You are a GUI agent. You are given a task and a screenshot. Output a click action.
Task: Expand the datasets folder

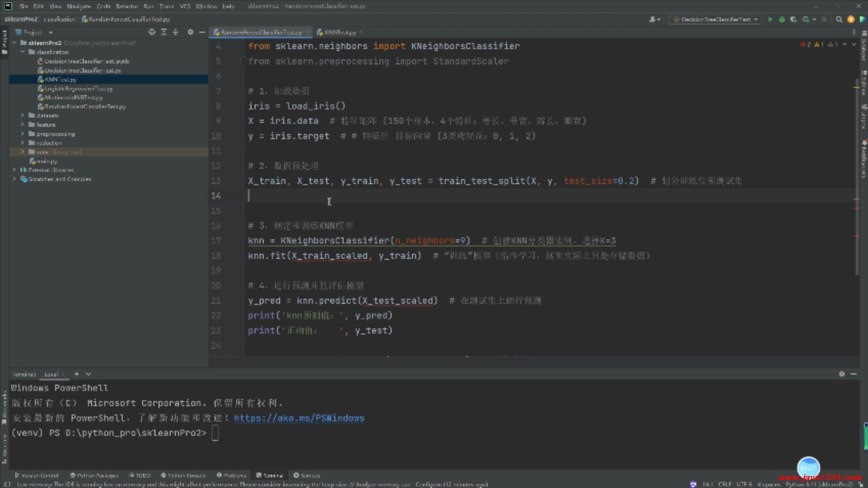22,116
